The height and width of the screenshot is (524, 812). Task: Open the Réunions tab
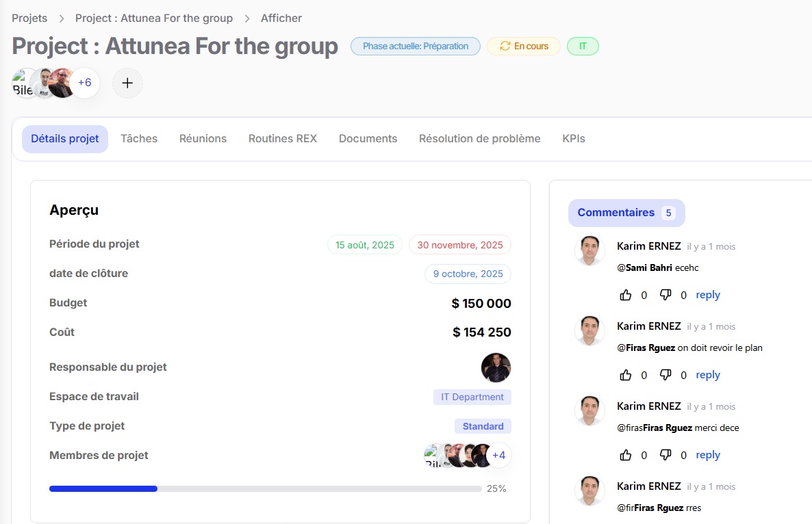click(x=203, y=139)
